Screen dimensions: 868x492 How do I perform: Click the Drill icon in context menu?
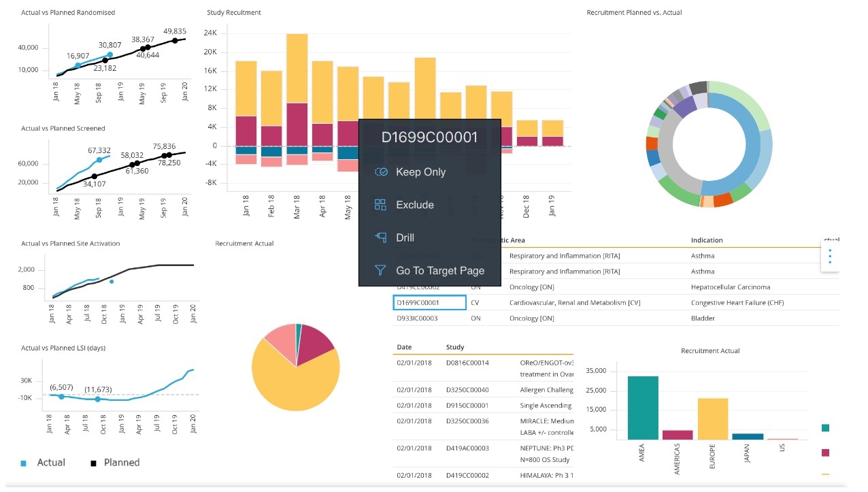coord(380,237)
